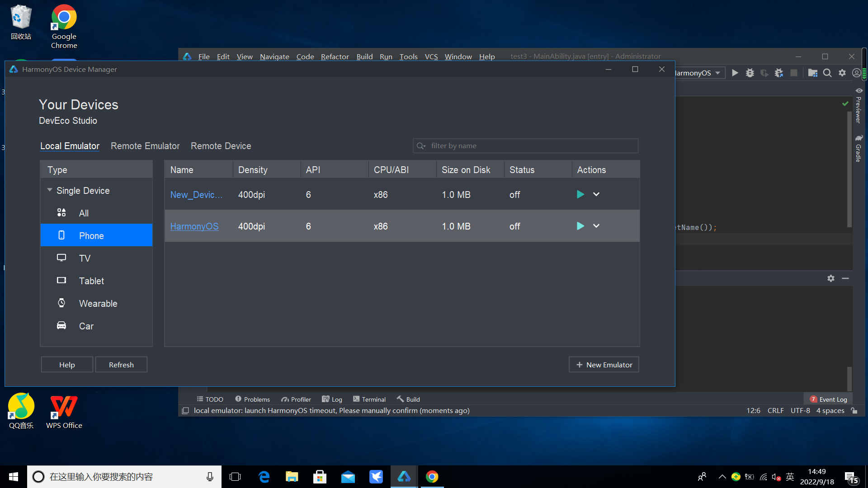Select Phone device type
The height and width of the screenshot is (488, 868).
96,235
